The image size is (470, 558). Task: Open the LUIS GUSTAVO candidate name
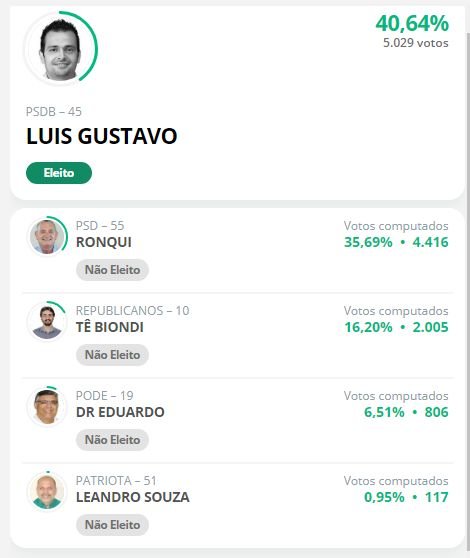coord(102,136)
